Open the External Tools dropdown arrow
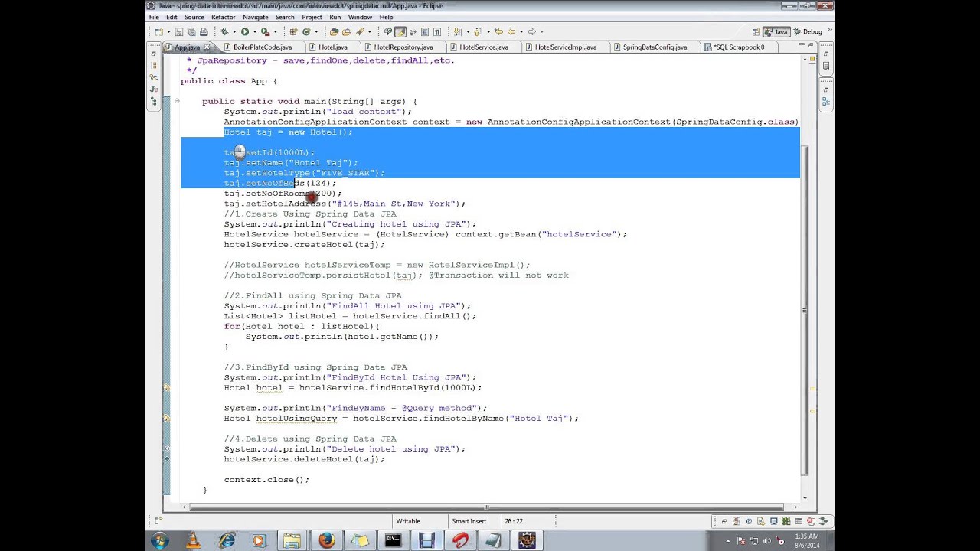 pyautogui.click(x=275, y=31)
